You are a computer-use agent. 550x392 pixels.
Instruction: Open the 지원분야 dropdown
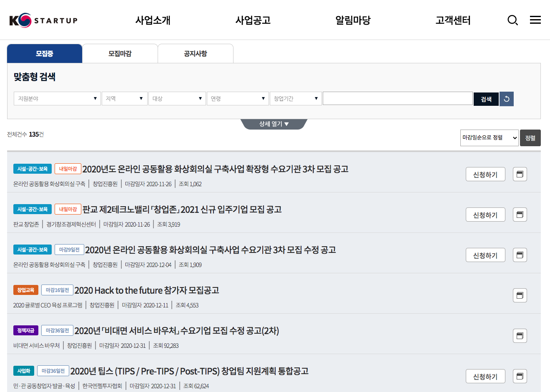[57, 98]
